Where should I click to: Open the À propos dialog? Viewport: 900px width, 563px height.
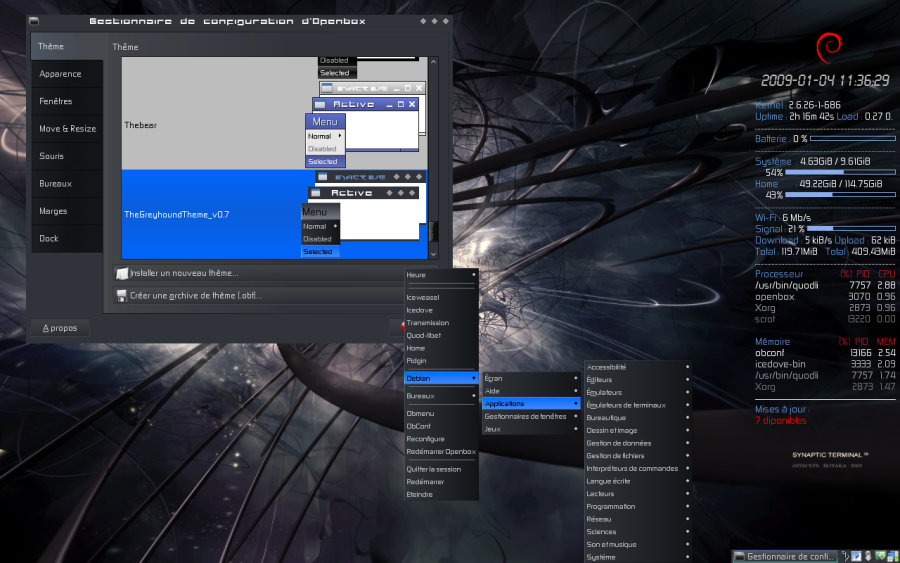click(60, 328)
